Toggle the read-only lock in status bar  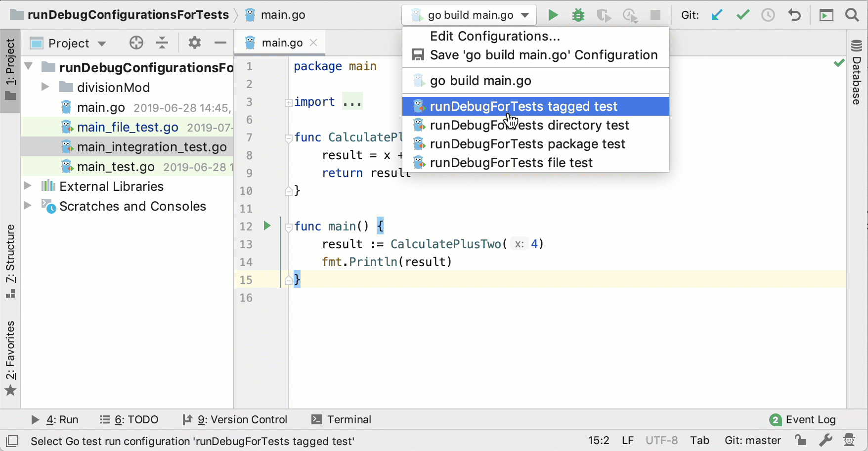point(800,440)
